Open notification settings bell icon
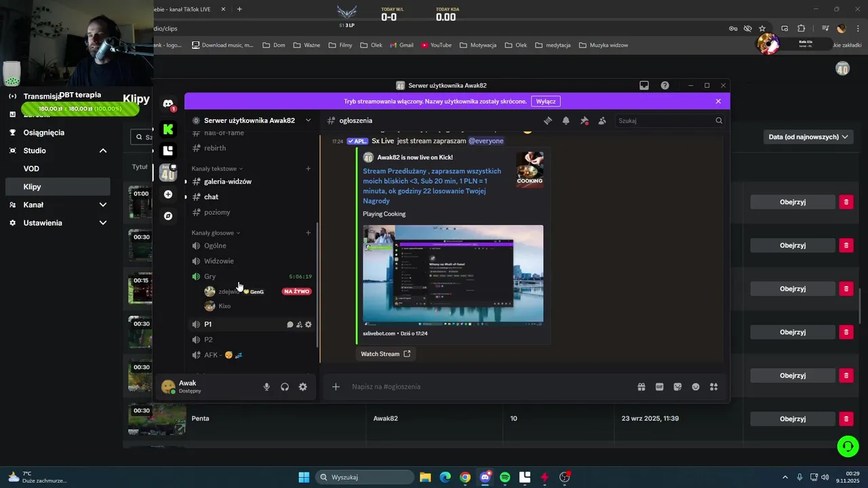868x488 pixels. 566,121
